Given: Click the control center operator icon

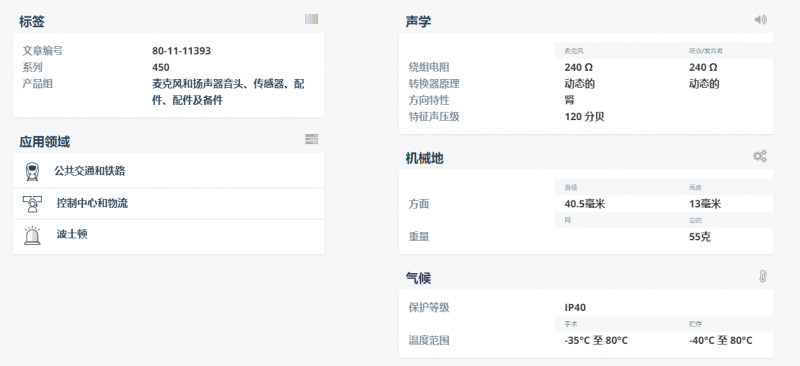Looking at the screenshot, I should [32, 204].
